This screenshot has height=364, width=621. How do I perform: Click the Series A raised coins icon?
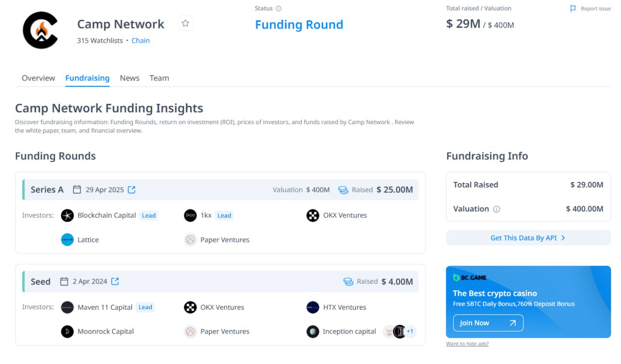tap(343, 190)
